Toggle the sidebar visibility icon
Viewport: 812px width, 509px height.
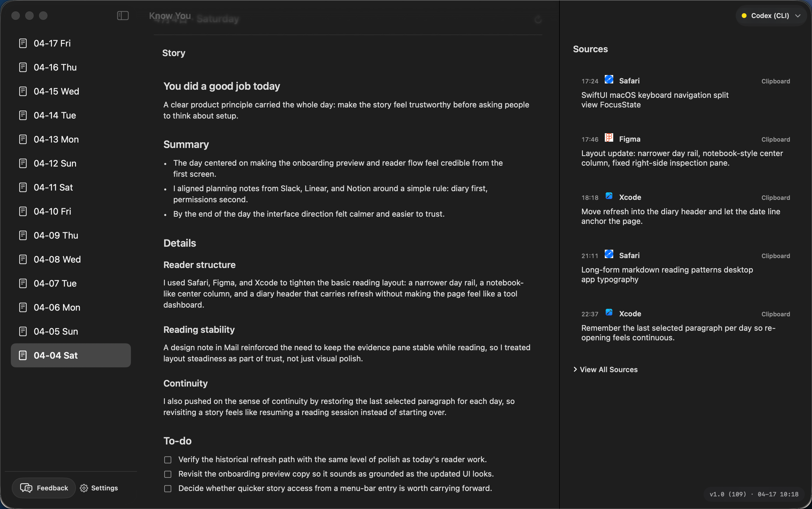[x=122, y=15]
